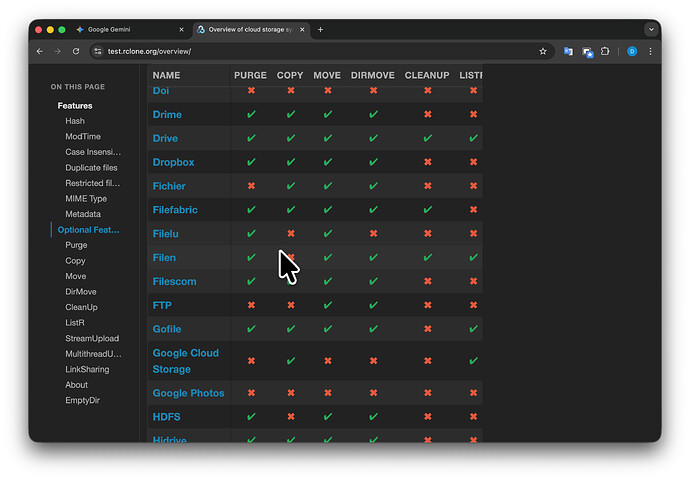The width and height of the screenshot is (690, 479).
Task: Go to MIME Type sidebar entry
Action: click(86, 199)
